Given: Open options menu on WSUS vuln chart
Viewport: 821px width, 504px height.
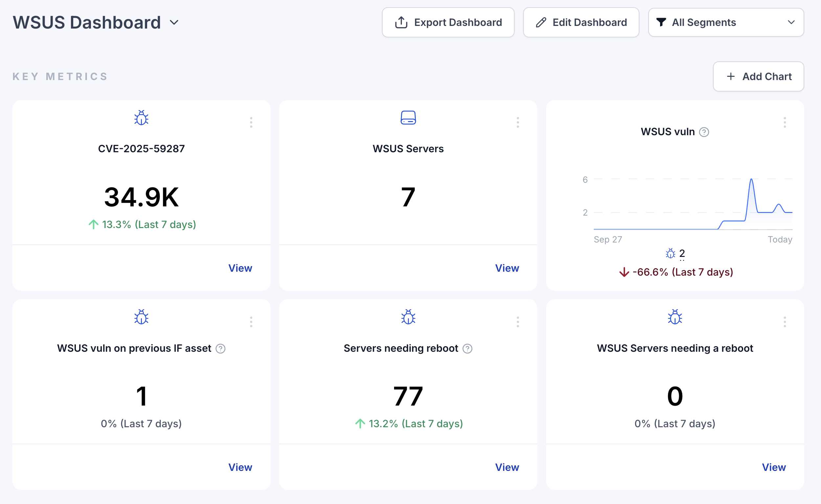Looking at the screenshot, I should coord(785,122).
